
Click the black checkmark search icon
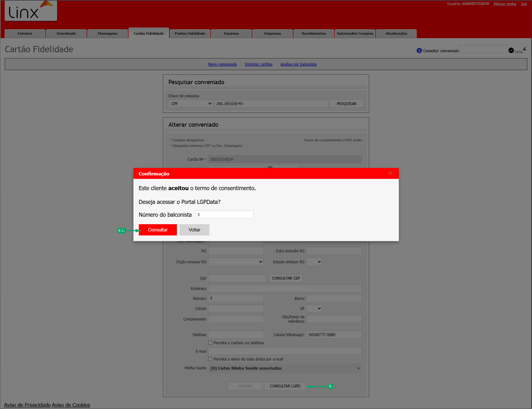point(511,50)
